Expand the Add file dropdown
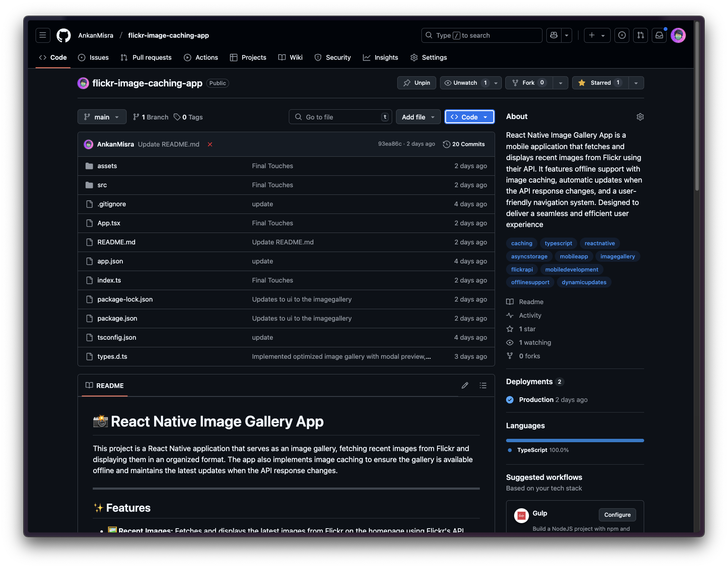728x568 pixels. pos(418,117)
